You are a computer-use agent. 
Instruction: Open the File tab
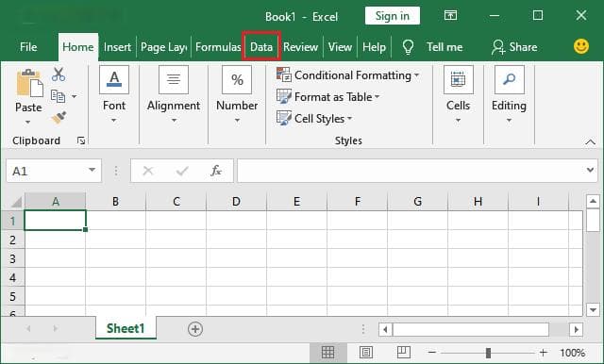click(28, 47)
